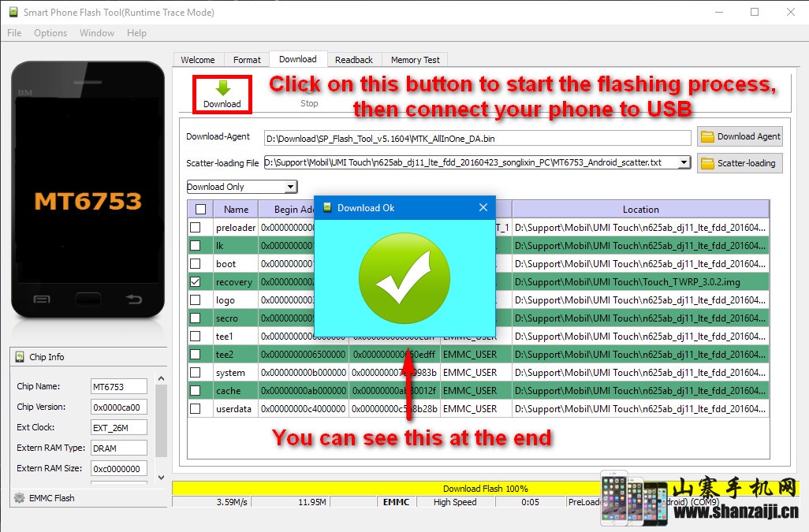Click the Download-Agent path field
The image size is (809, 532).
coord(477,138)
